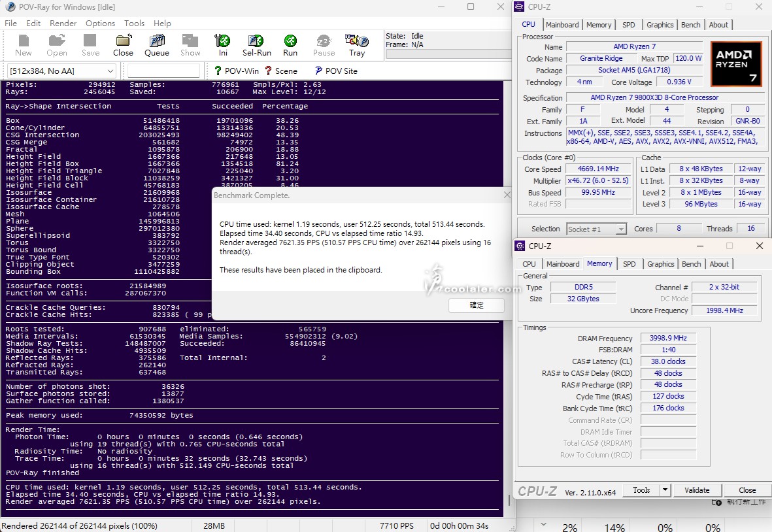
Task: Open the Edit menu in POV-Ray
Action: coord(33,23)
